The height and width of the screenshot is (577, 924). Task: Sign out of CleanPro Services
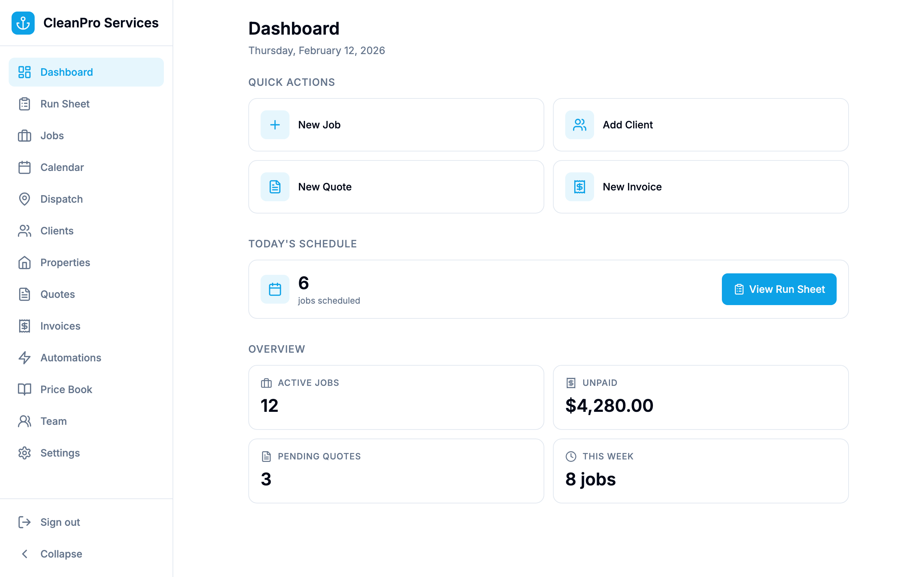[x=60, y=522]
